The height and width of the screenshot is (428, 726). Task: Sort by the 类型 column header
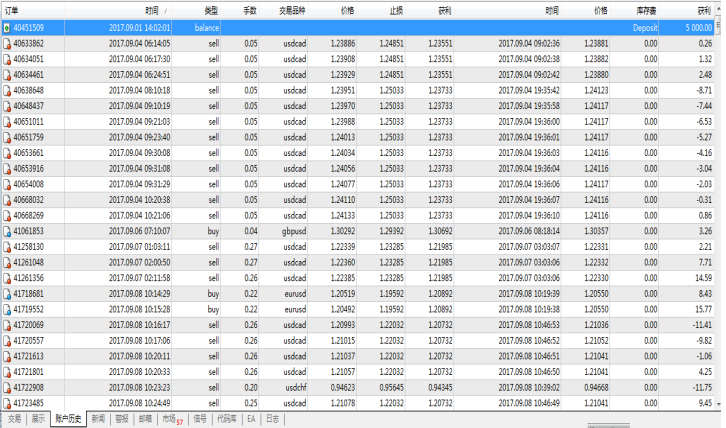coord(211,10)
